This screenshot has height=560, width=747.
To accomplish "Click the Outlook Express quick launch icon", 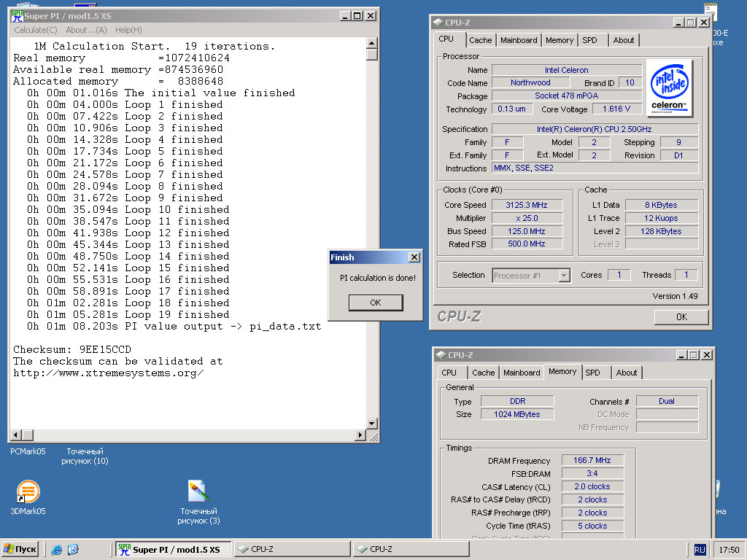I will pos(73,550).
